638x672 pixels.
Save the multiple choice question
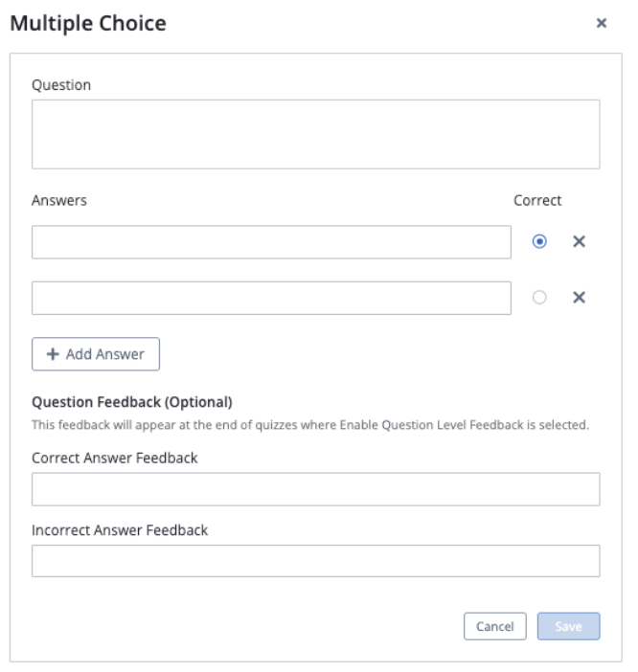(x=568, y=626)
